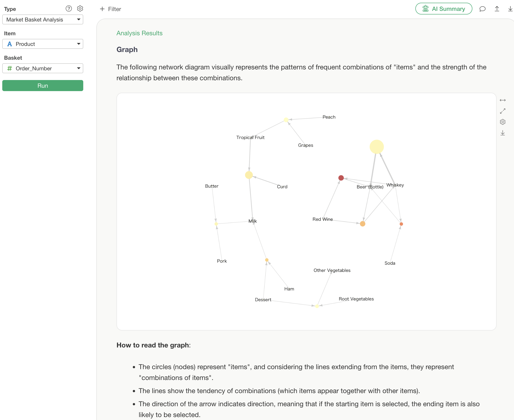Expand the Product item dropdown
The height and width of the screenshot is (420, 514).
(43, 44)
